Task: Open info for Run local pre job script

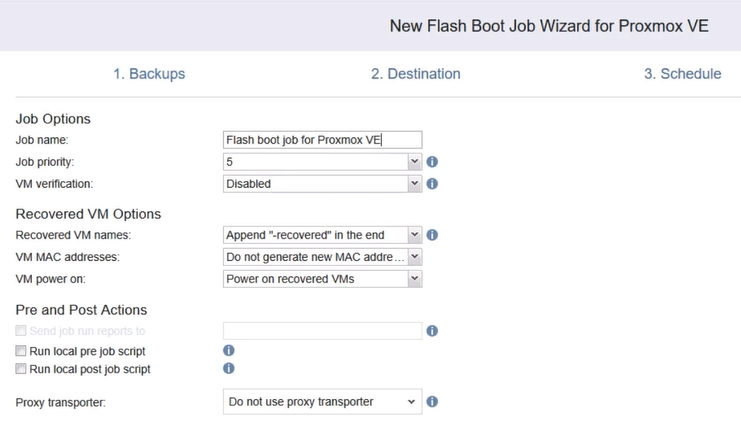Action: point(228,351)
